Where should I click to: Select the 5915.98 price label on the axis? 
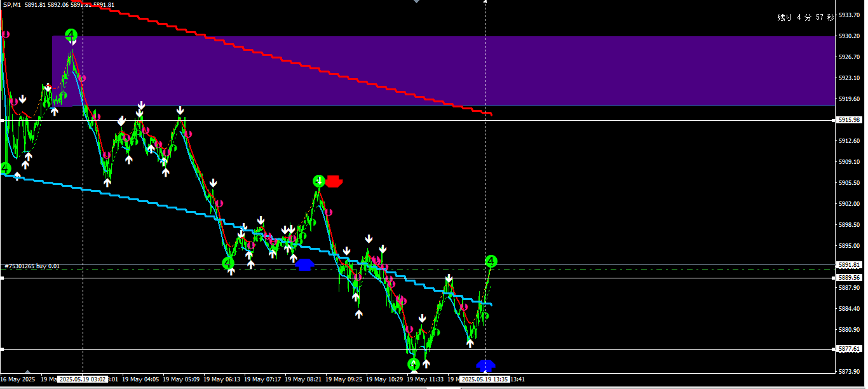point(850,120)
